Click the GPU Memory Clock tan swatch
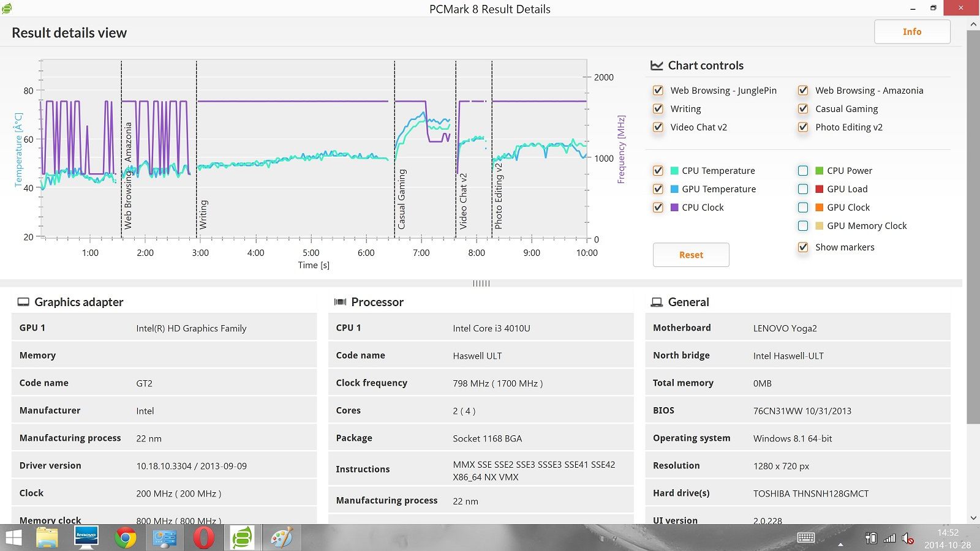Screen dimensions: 980x551 tap(820, 226)
